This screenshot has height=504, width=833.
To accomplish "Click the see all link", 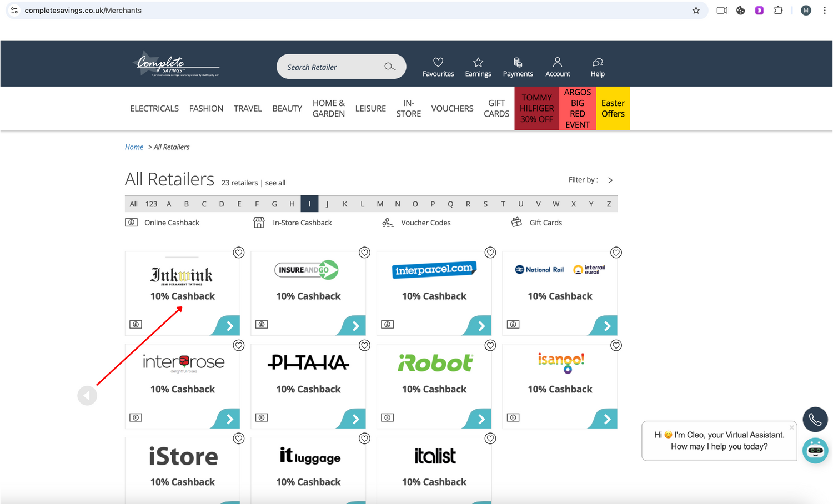I will [x=275, y=183].
